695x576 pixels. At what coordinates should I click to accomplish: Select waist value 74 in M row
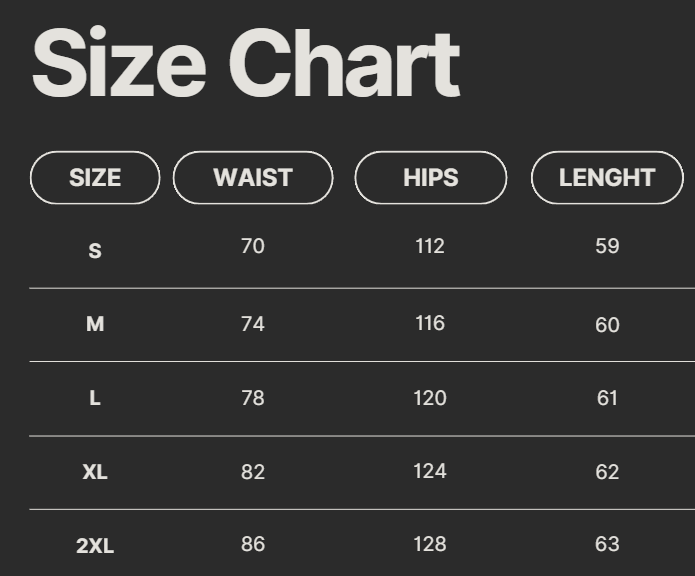[253, 324]
